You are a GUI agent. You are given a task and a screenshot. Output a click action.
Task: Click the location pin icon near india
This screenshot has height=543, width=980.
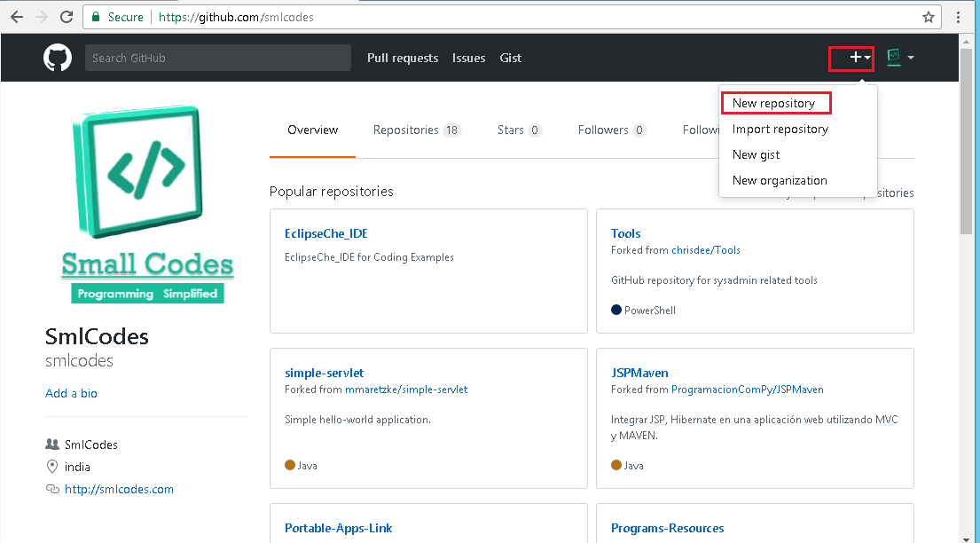coord(52,467)
